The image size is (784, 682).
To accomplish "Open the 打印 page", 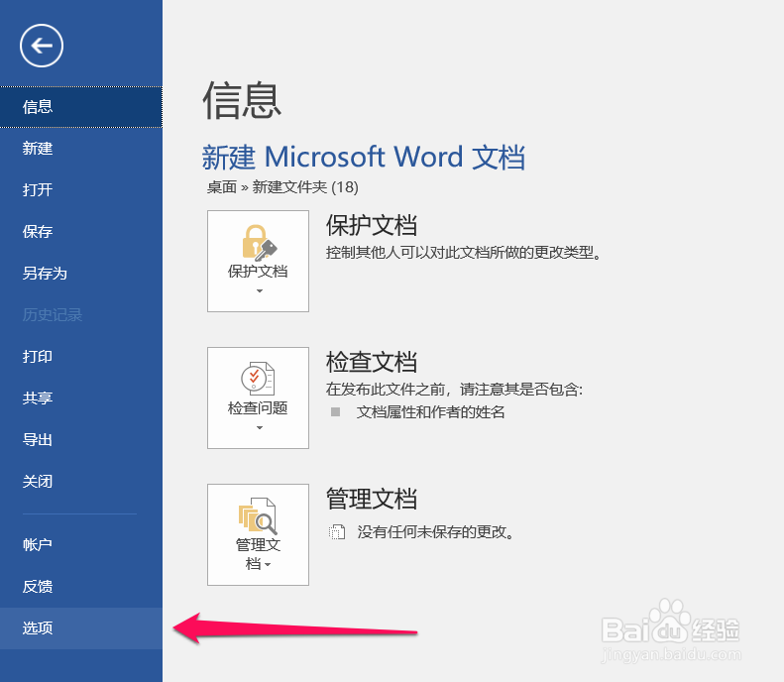I will click(x=81, y=357).
